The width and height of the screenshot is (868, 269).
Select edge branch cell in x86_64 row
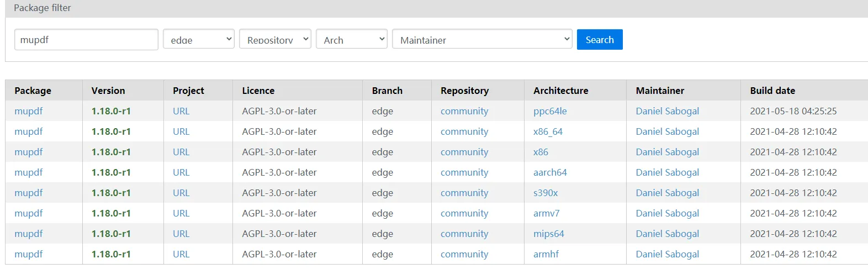coord(382,131)
